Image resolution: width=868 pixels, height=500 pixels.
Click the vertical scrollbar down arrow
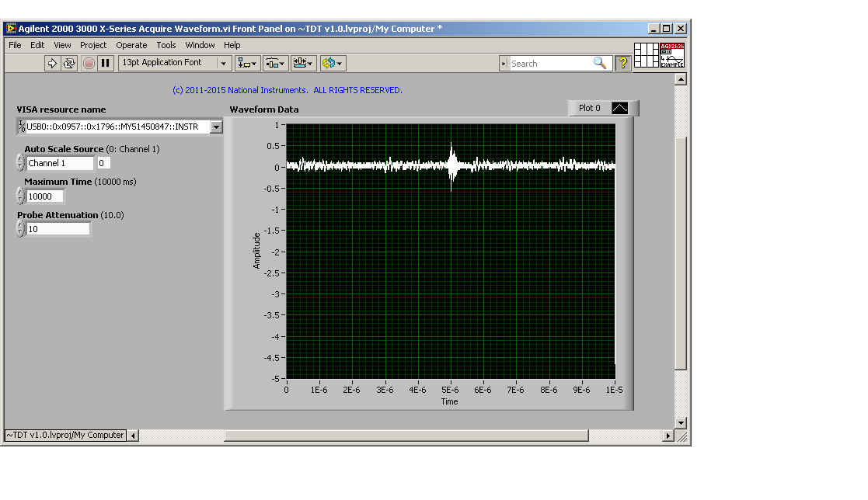[681, 423]
